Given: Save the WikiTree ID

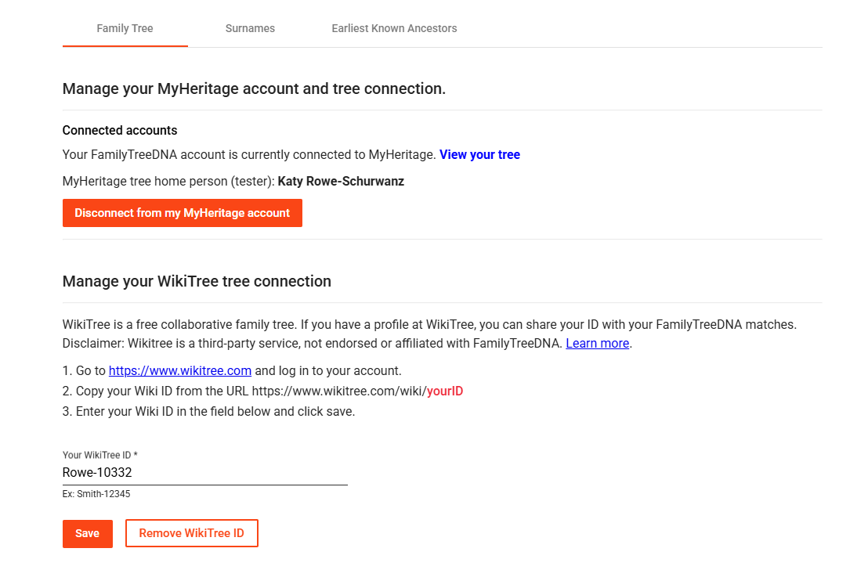Looking at the screenshot, I should (88, 534).
